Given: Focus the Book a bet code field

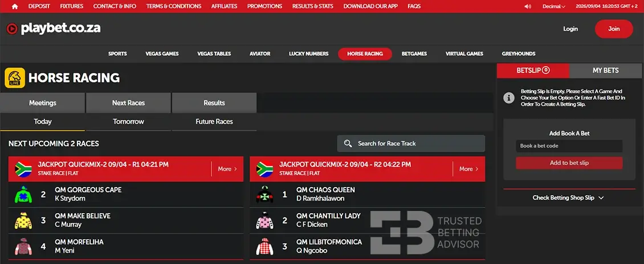Looking at the screenshot, I should pyautogui.click(x=569, y=146).
